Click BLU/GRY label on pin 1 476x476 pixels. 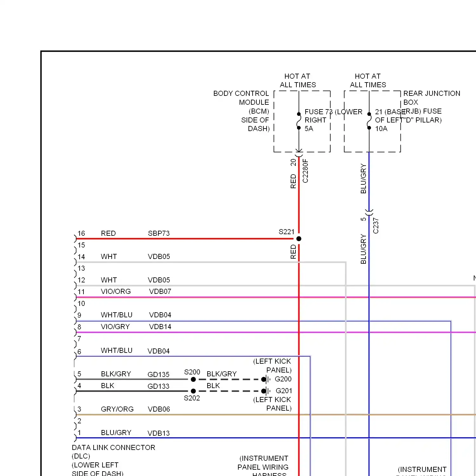[x=116, y=433]
